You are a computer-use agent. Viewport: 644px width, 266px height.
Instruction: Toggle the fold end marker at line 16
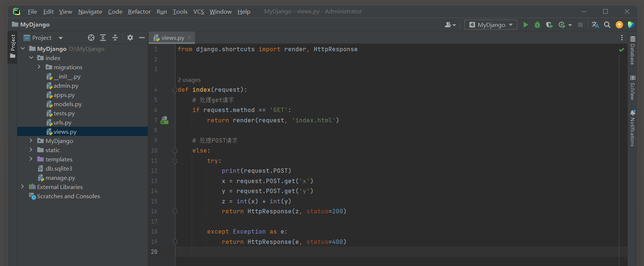tap(175, 211)
